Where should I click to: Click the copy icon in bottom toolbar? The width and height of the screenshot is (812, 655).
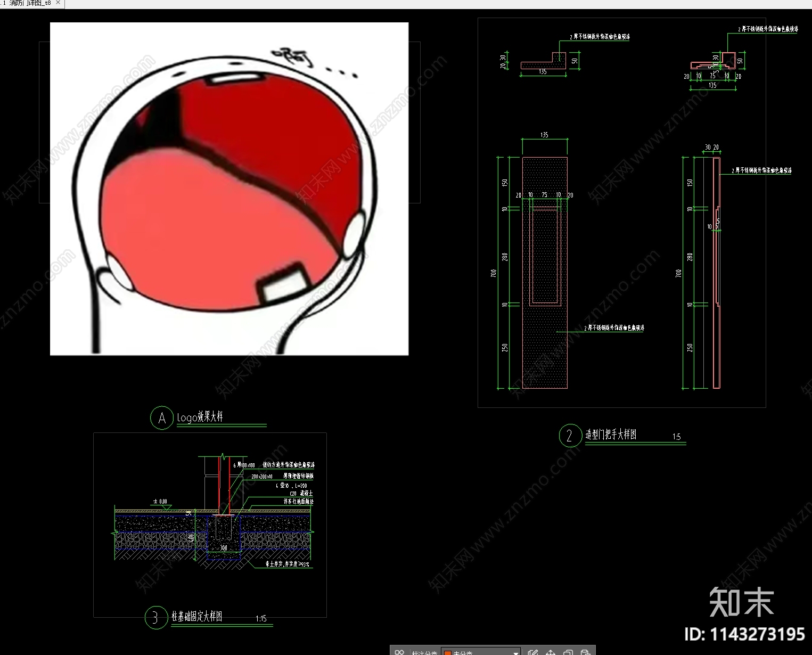(x=568, y=652)
